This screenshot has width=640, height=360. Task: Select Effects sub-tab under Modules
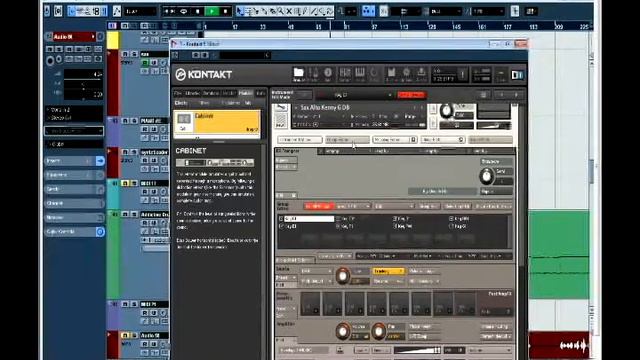[181, 103]
